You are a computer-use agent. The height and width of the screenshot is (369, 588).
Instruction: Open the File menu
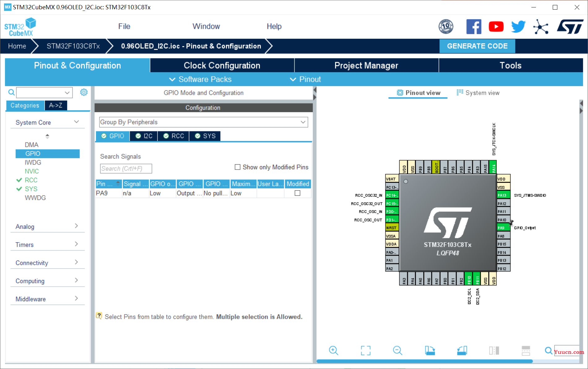pyautogui.click(x=124, y=26)
